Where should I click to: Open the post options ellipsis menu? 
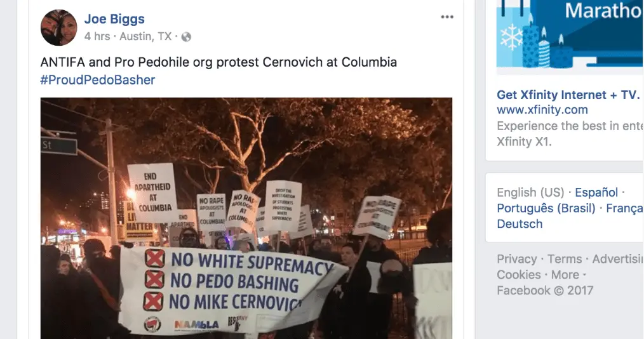click(447, 17)
